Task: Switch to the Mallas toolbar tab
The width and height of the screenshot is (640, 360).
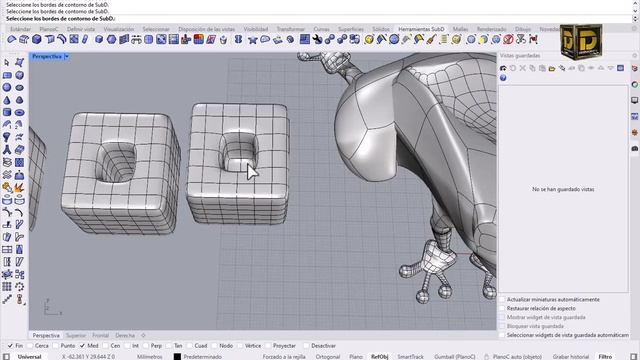Action: pyautogui.click(x=460, y=29)
